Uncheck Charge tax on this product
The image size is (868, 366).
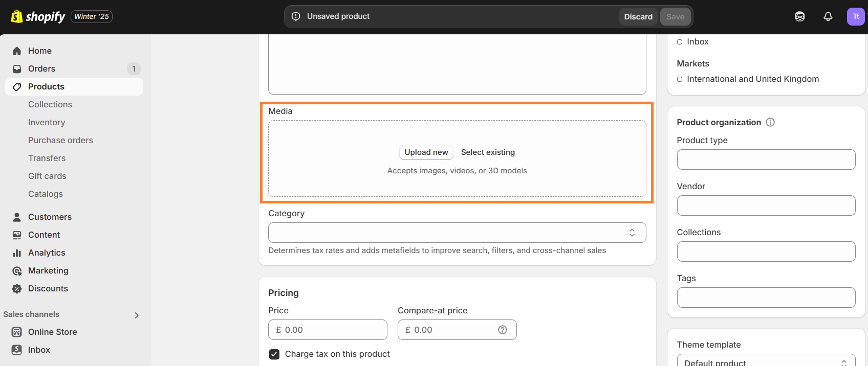[x=274, y=354]
